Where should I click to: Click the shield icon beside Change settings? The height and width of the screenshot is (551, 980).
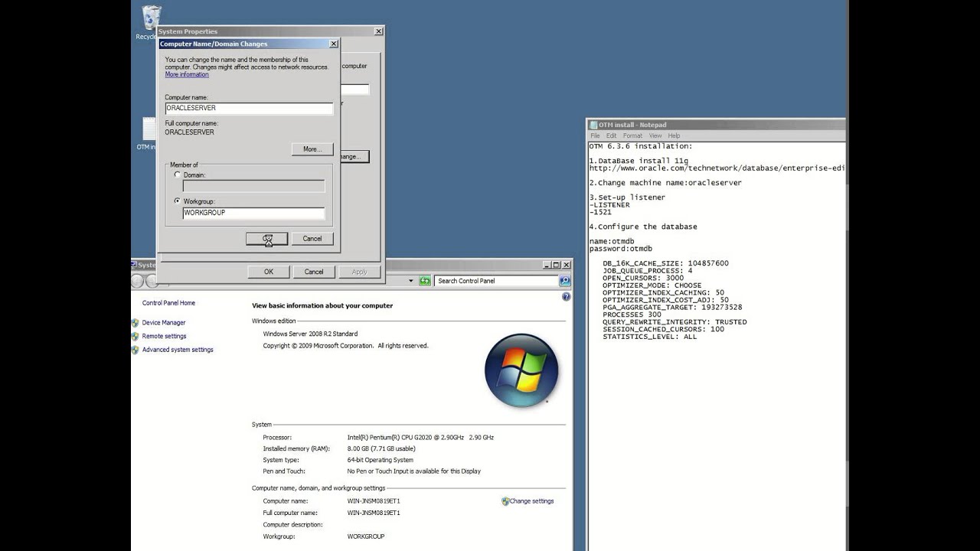click(505, 501)
